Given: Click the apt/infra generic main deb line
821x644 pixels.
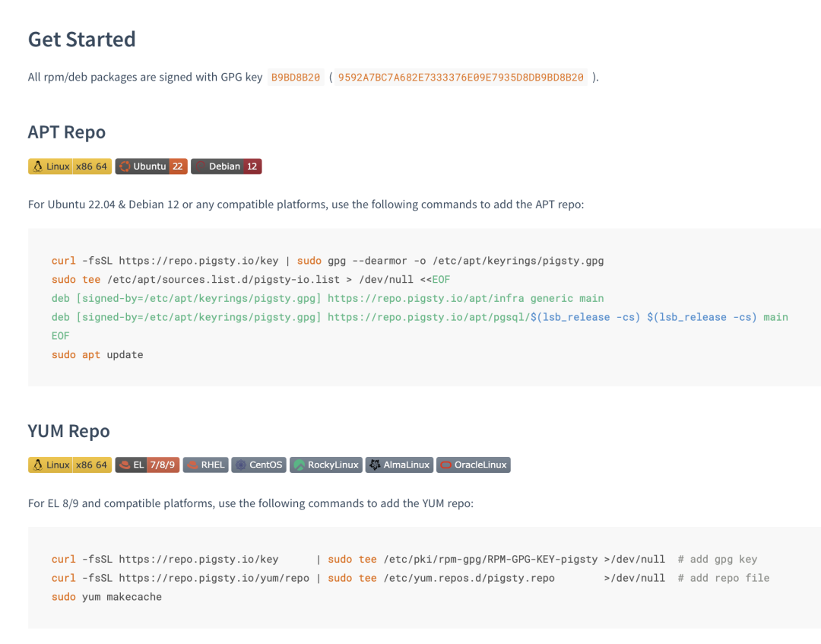Looking at the screenshot, I should coord(327,298).
